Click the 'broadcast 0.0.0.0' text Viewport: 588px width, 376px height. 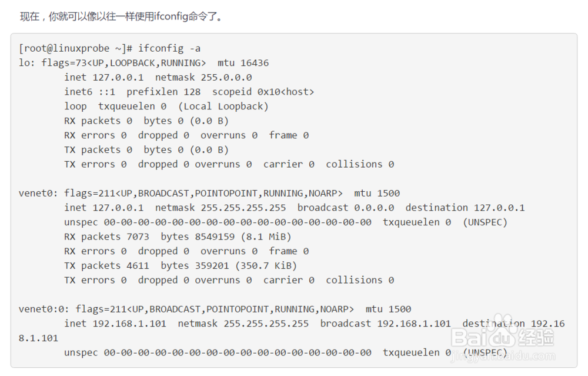(346, 208)
